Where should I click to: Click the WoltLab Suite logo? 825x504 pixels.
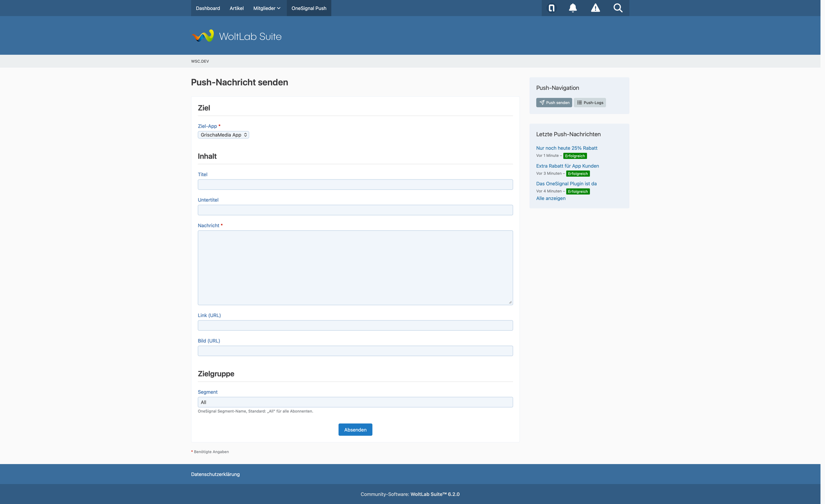coord(236,36)
